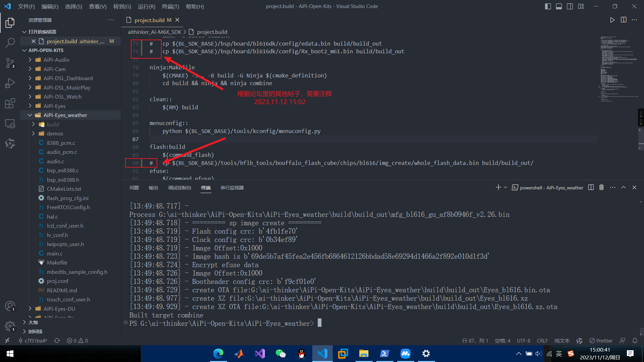
Task: Toggle the bottom panel layout icon
Action: click(559, 6)
